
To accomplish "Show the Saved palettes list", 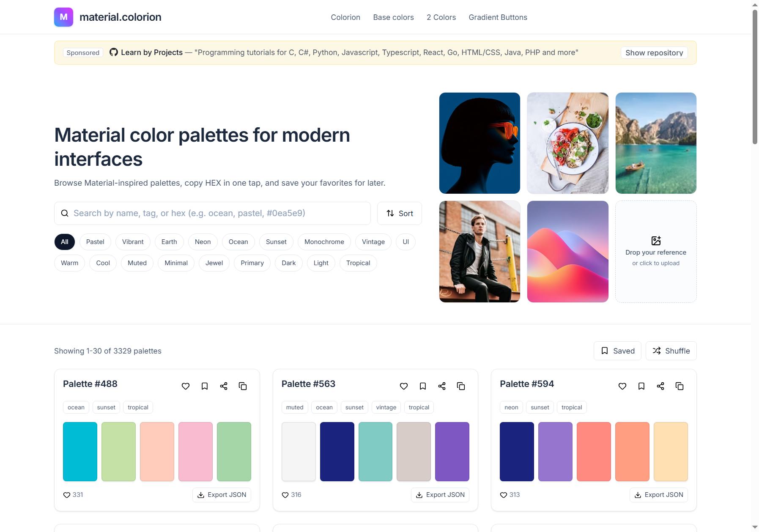I will (617, 351).
